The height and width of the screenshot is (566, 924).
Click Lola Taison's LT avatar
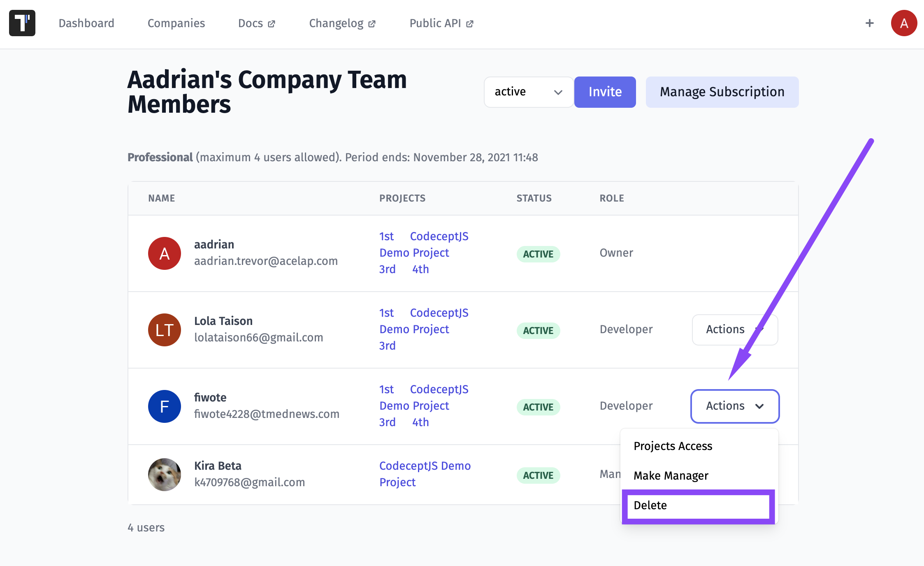click(x=165, y=330)
